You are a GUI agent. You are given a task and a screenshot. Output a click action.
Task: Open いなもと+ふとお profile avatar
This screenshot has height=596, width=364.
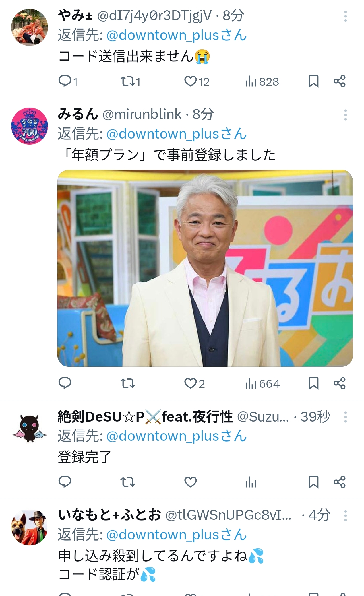[29, 527]
